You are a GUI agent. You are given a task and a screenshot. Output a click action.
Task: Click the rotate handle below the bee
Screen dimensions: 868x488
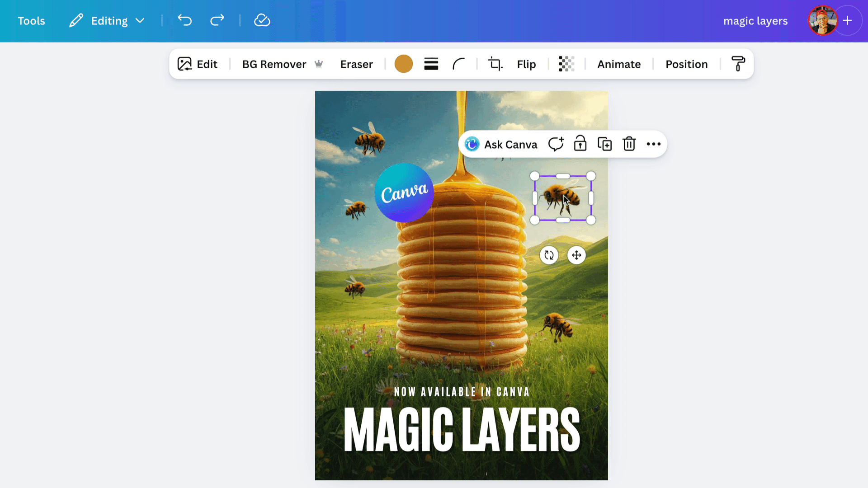pos(549,255)
